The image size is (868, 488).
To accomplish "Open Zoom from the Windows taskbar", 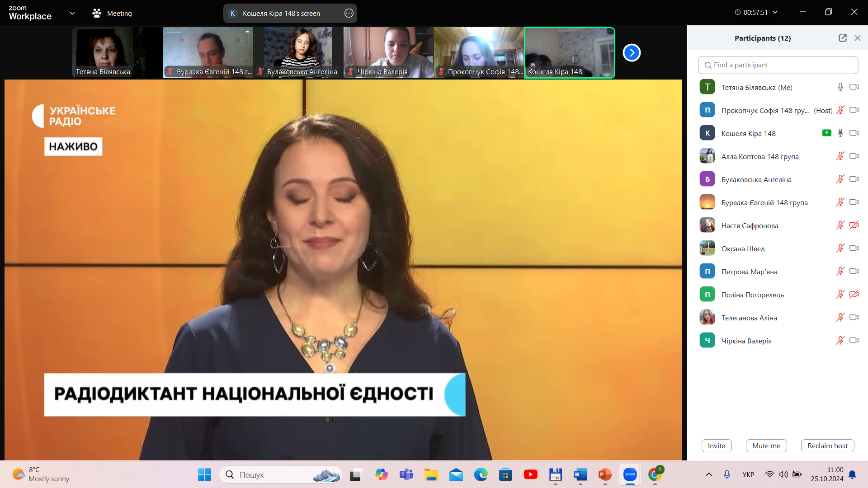I will (x=630, y=474).
